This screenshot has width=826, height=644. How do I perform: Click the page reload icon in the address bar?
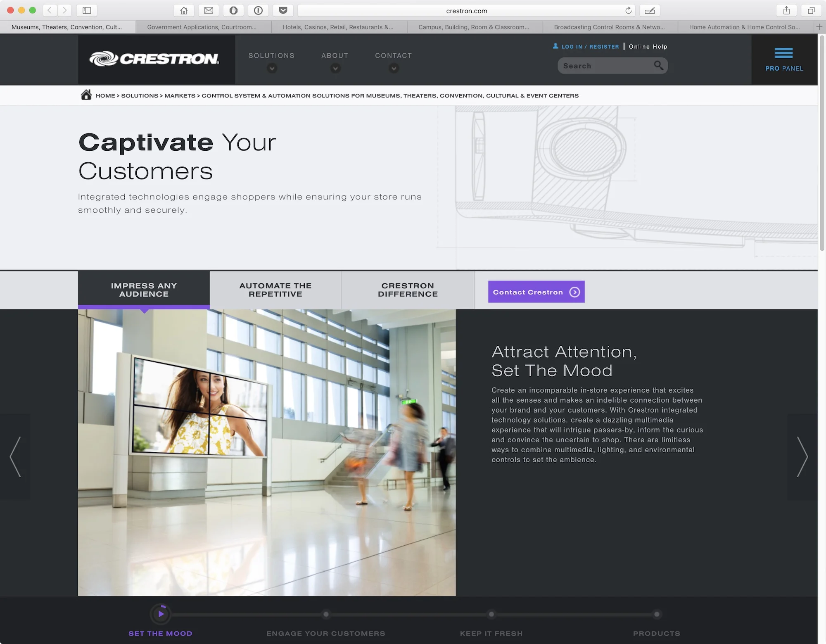coord(629,10)
